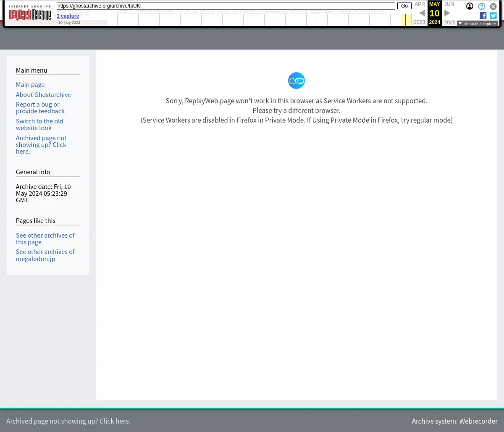Switch to the old website look

pyautogui.click(x=39, y=125)
